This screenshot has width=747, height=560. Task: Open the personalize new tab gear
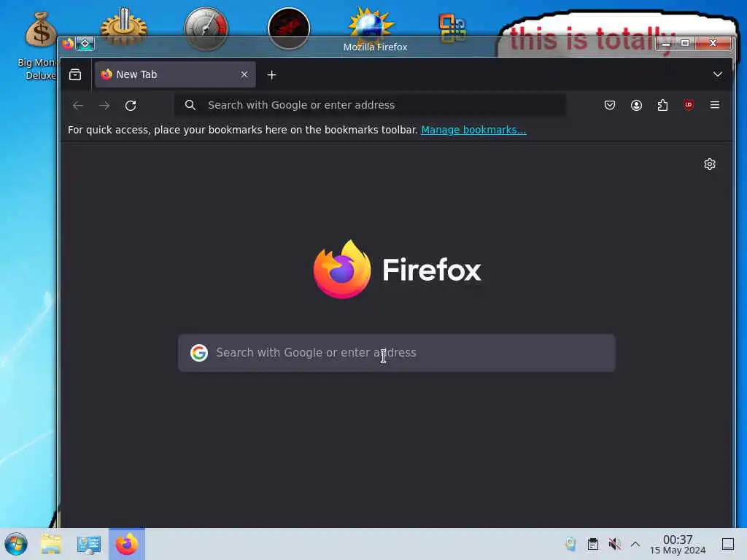(709, 164)
